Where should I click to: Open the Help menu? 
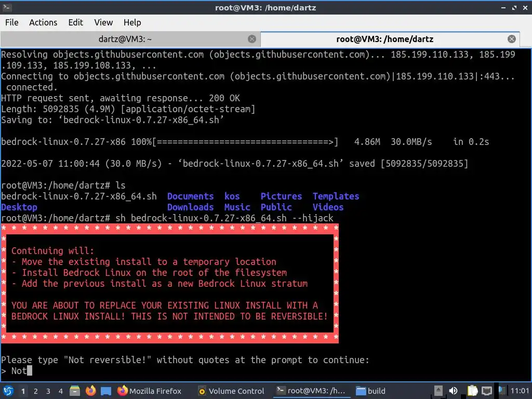coord(132,22)
